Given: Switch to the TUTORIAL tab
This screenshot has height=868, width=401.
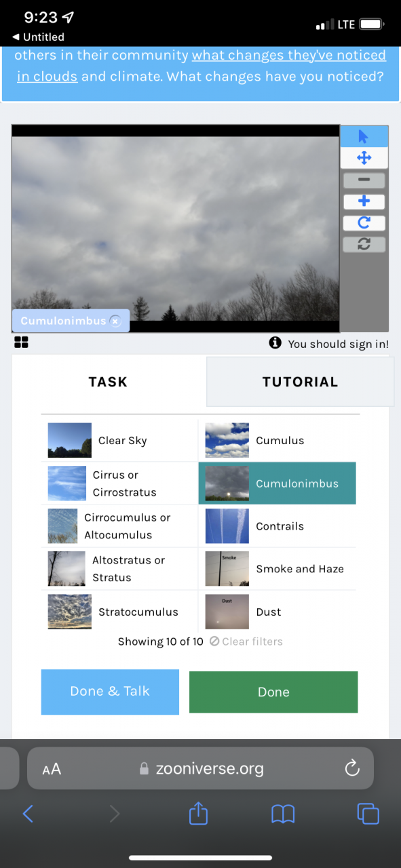Looking at the screenshot, I should [x=300, y=382].
